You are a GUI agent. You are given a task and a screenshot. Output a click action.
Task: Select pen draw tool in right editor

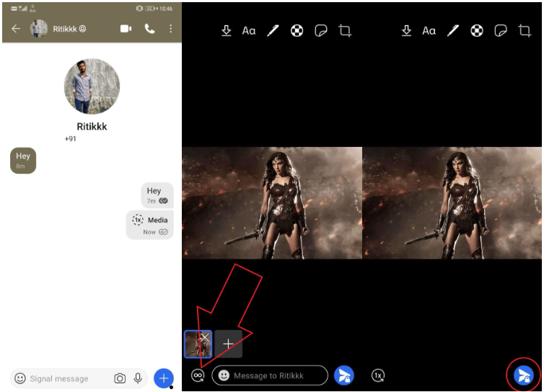coord(453,31)
